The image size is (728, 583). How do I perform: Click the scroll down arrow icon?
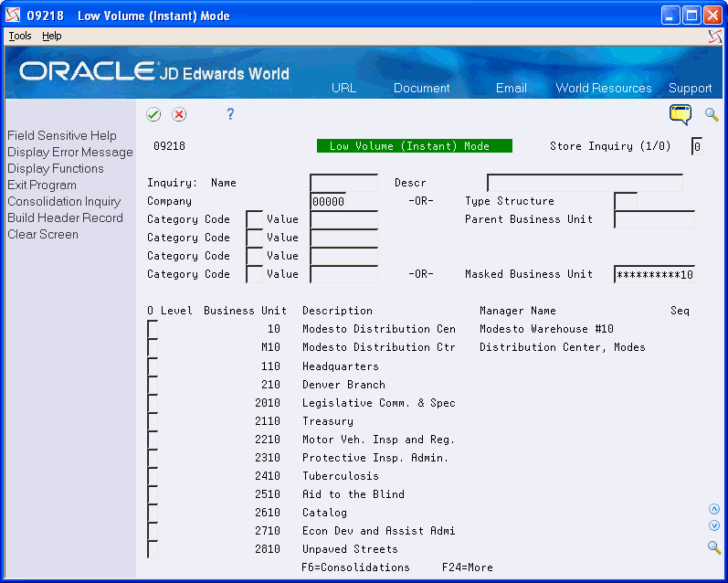click(714, 525)
